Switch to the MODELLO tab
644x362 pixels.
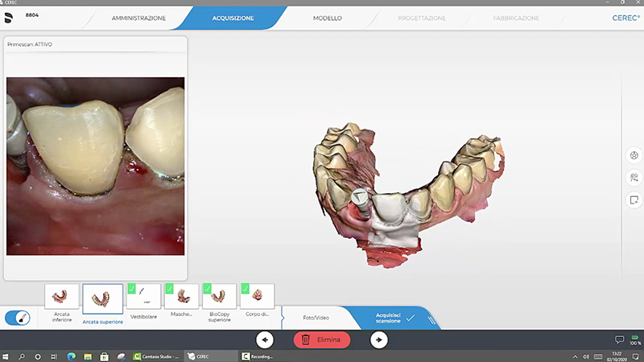pos(327,17)
